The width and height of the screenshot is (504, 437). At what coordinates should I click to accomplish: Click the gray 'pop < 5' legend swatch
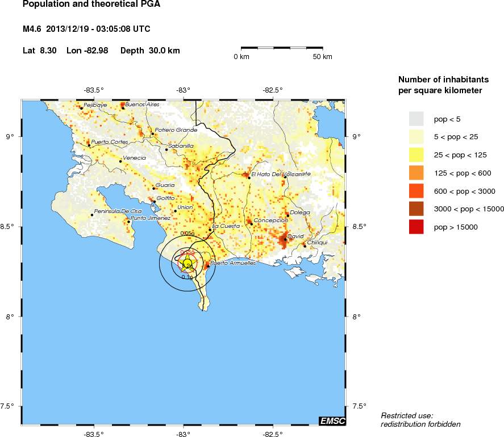416,118
